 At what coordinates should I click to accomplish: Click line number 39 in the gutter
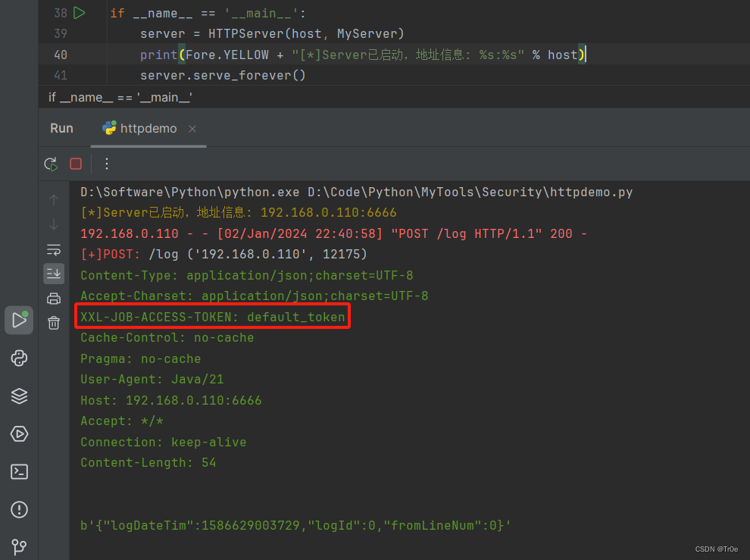pyautogui.click(x=61, y=33)
